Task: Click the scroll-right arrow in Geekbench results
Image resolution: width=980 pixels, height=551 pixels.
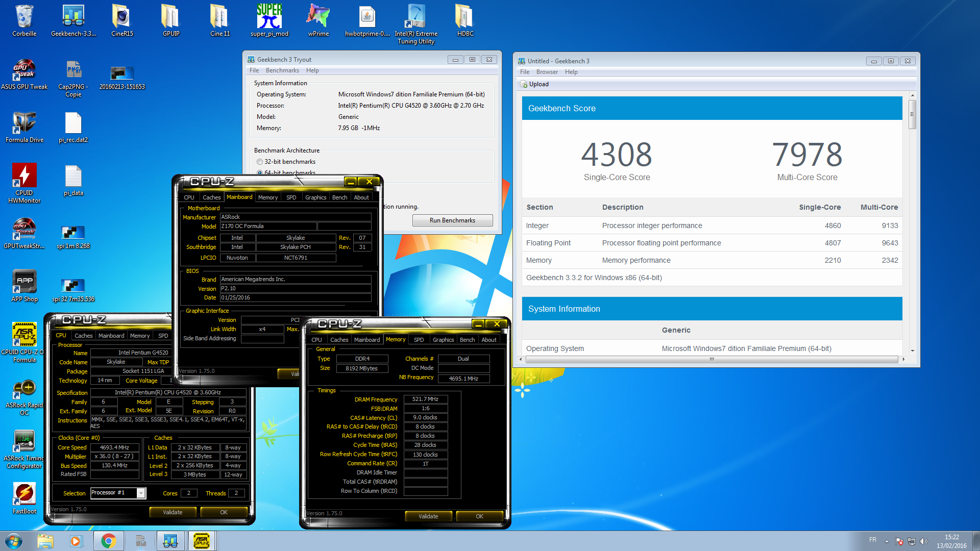Action: pyautogui.click(x=903, y=359)
